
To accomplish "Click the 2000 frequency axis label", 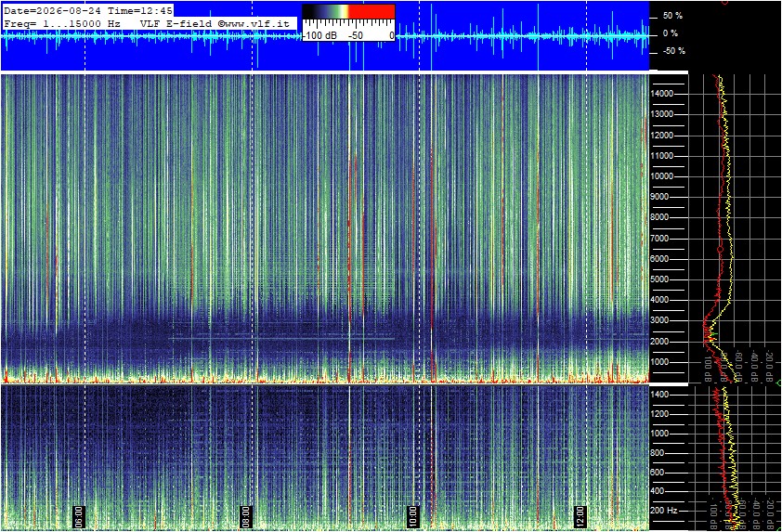I will [659, 342].
